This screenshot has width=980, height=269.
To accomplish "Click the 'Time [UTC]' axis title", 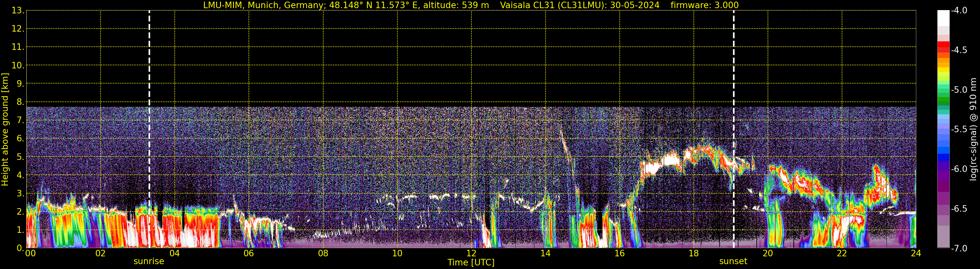I will tap(471, 262).
